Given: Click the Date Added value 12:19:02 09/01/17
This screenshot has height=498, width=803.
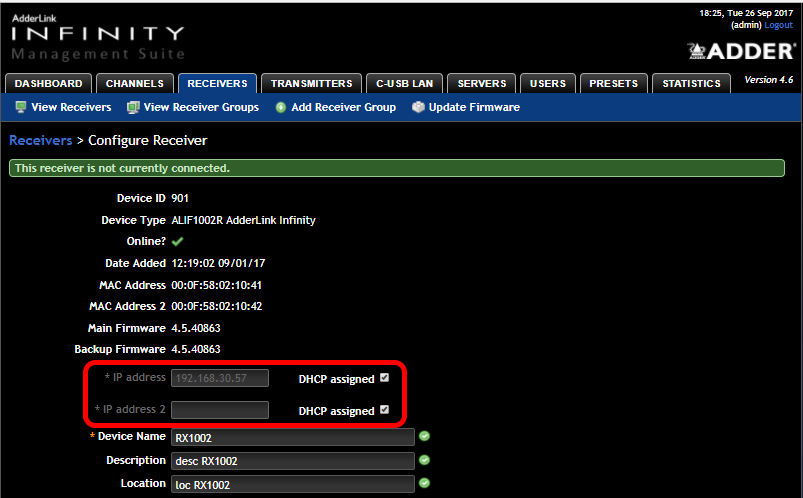Looking at the screenshot, I should tap(218, 263).
